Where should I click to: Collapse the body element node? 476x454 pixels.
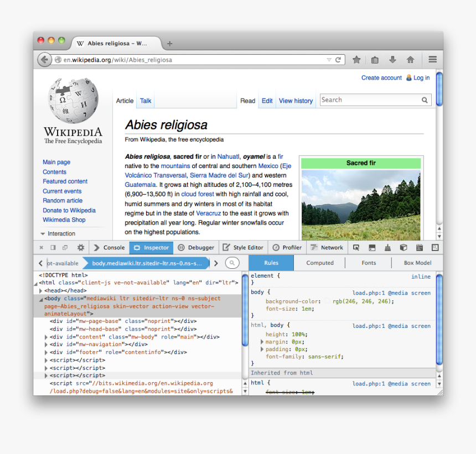pyautogui.click(x=40, y=299)
